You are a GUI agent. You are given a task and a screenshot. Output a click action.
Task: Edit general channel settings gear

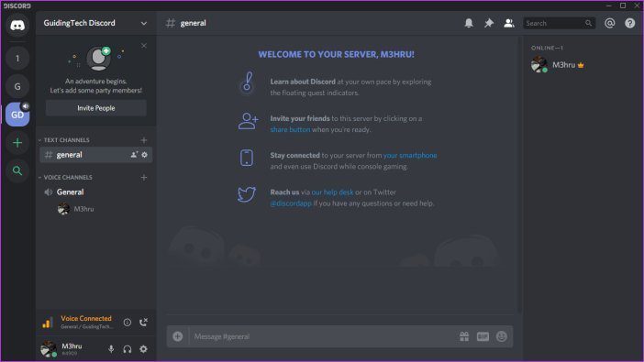coord(145,155)
